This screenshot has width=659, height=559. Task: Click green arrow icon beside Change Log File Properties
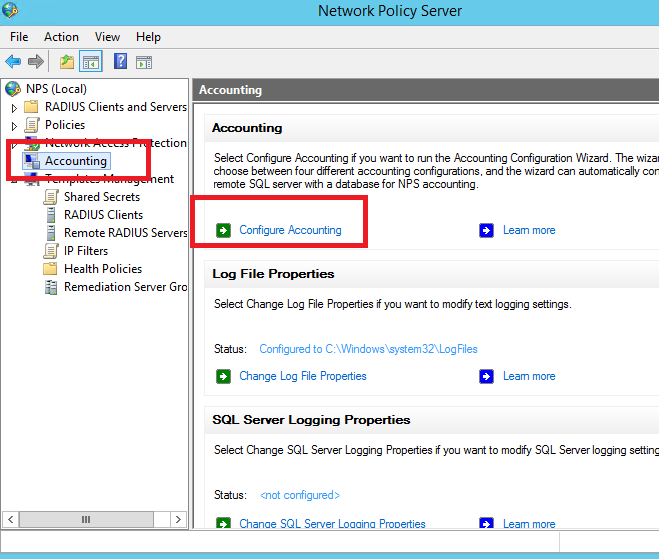[223, 376]
